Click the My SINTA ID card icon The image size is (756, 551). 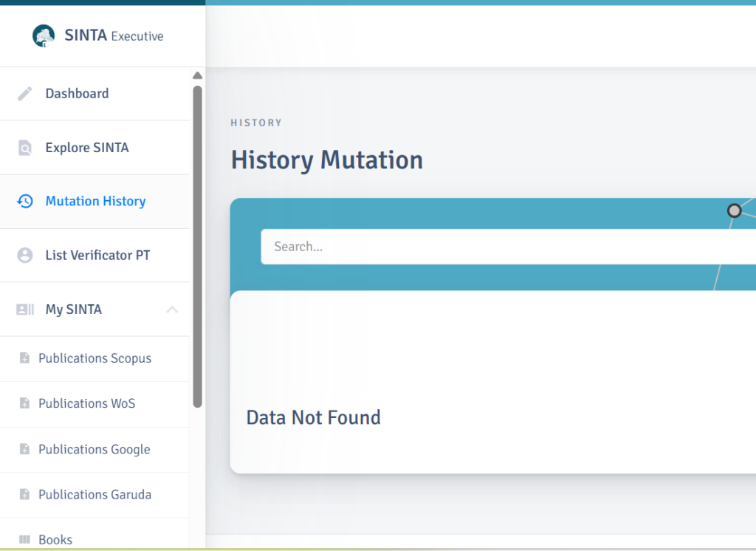coord(24,309)
